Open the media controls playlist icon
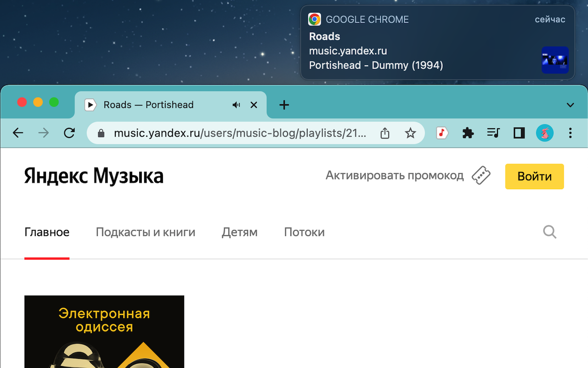The width and height of the screenshot is (588, 368). coord(493,133)
